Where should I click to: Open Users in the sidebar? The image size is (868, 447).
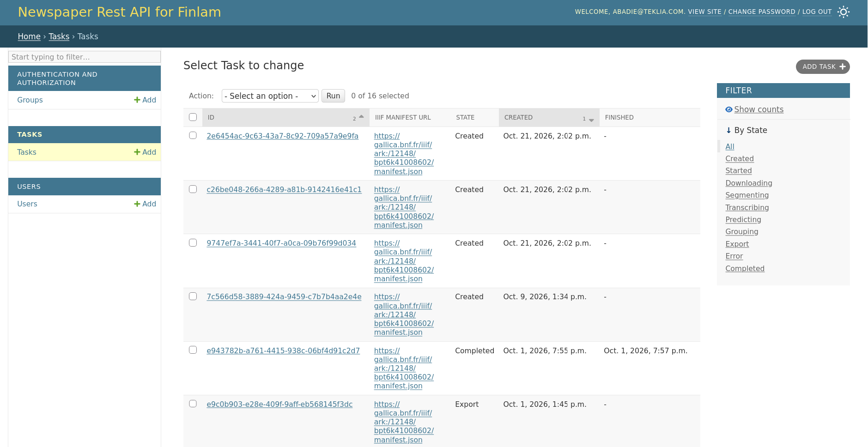pyautogui.click(x=27, y=204)
